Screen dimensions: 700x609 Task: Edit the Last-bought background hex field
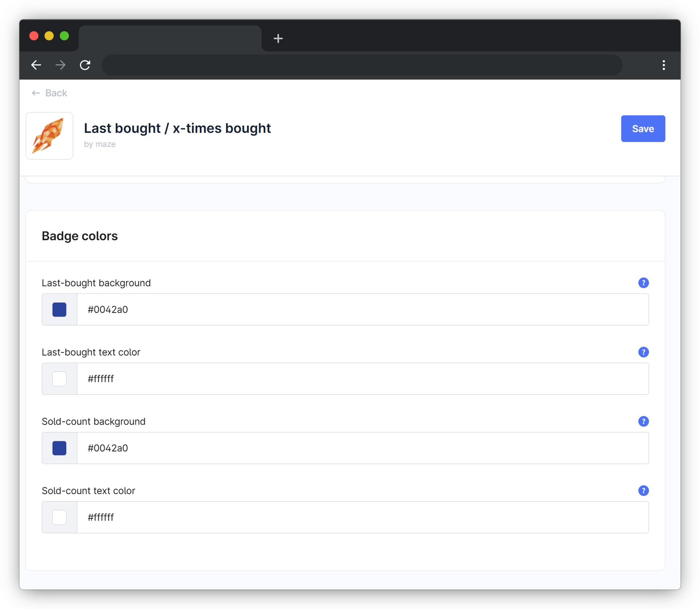(x=362, y=309)
